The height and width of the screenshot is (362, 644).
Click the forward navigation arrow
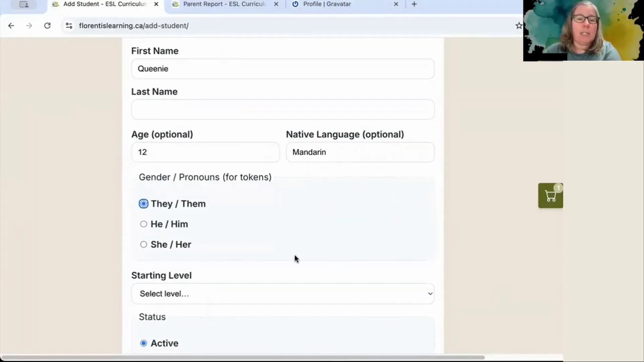pyautogui.click(x=29, y=25)
